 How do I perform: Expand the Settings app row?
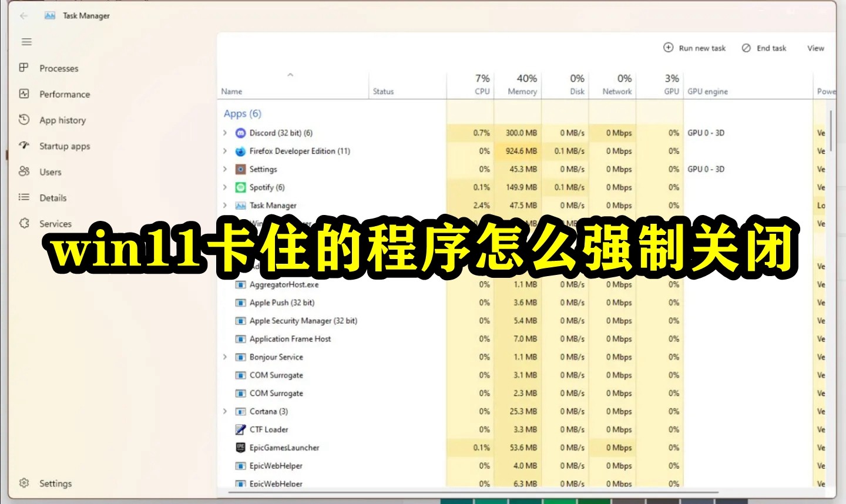225,169
